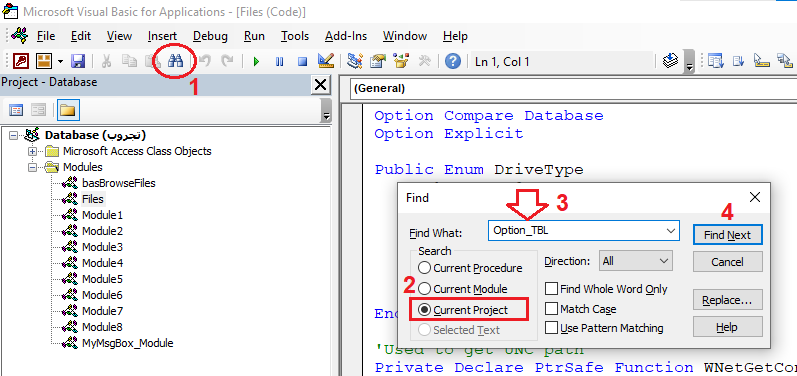Screen dimensions: 797x376
Task: Click the Help button in Find dialog
Action: click(x=727, y=327)
